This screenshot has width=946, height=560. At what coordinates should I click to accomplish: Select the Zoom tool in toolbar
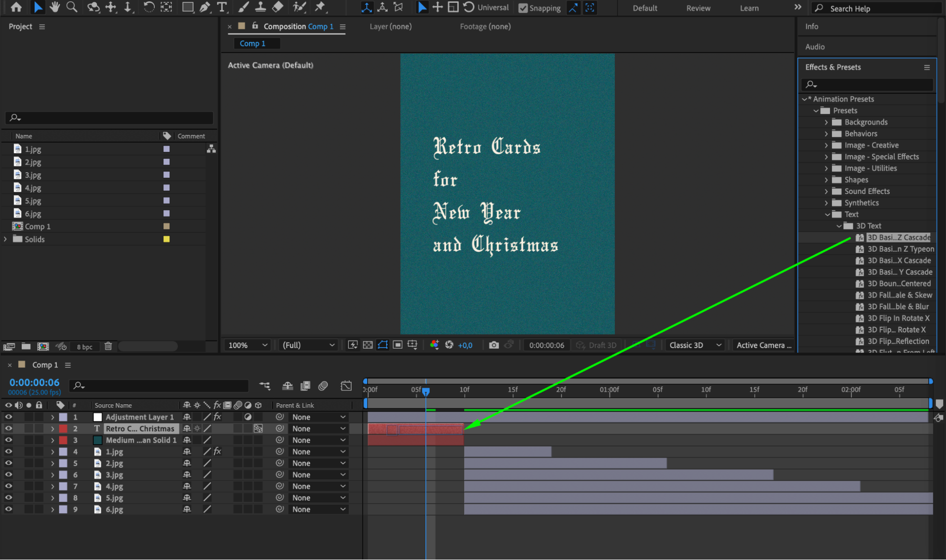[x=72, y=7]
